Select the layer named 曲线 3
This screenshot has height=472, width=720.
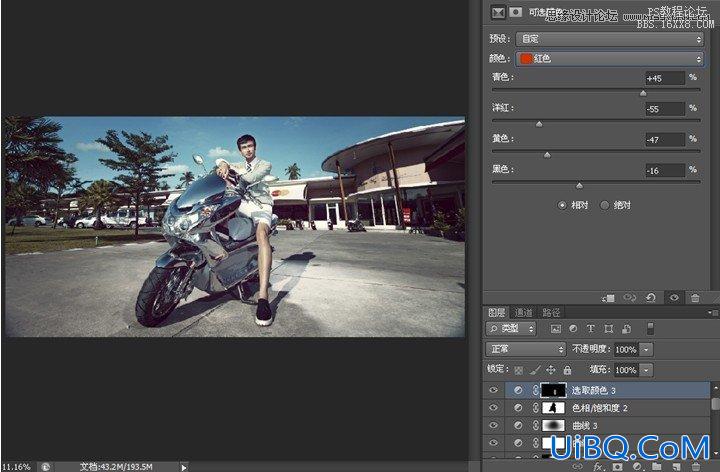pos(585,426)
